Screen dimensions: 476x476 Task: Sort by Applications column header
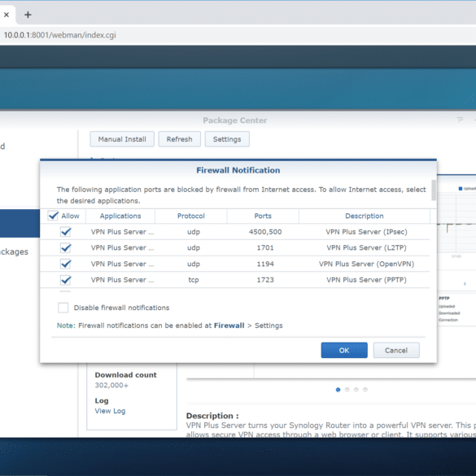120,216
